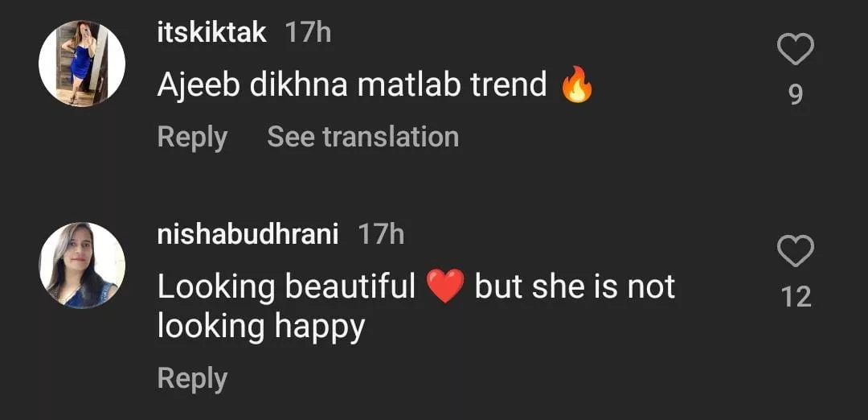Tap the itskiktak username

coord(211,33)
